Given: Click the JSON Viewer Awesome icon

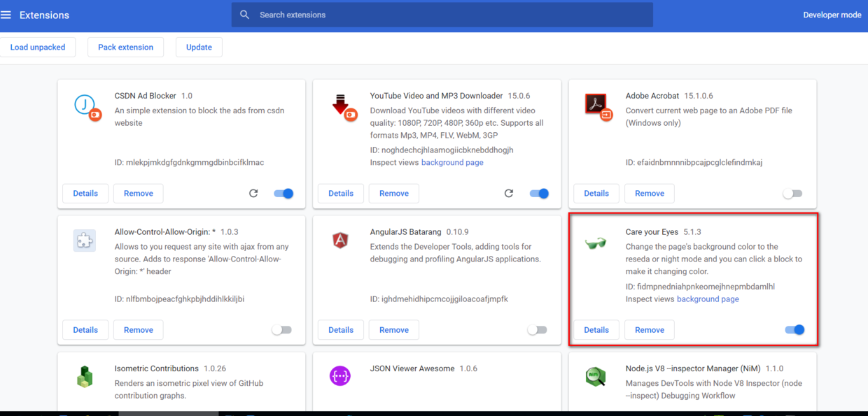Looking at the screenshot, I should click(340, 376).
